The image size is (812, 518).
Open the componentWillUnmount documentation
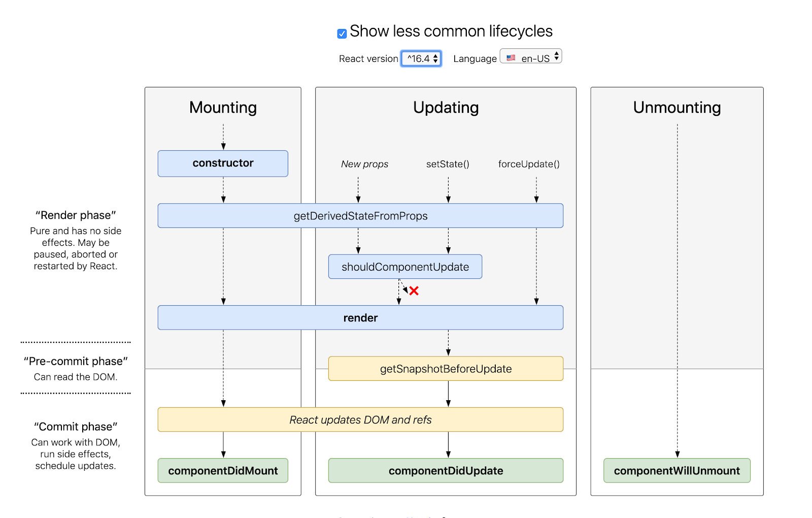[676, 470]
